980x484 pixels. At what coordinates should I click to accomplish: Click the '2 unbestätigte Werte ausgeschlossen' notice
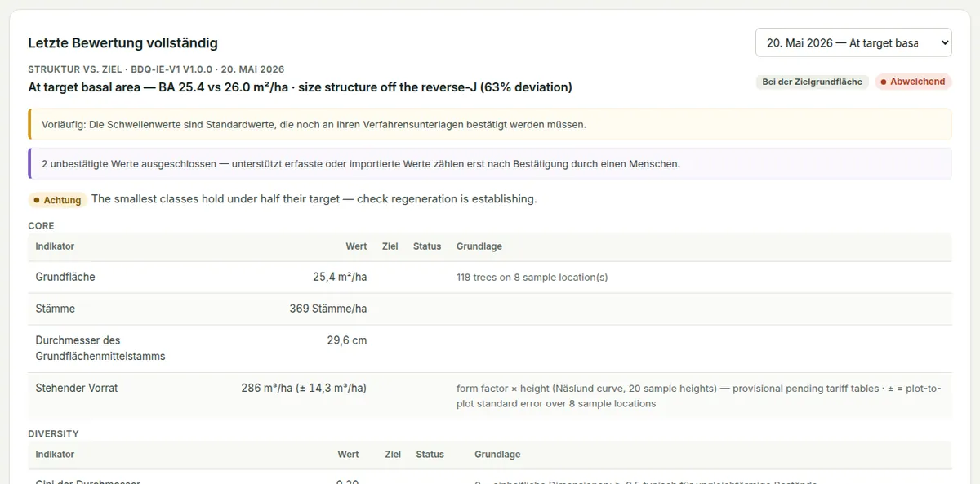pos(490,163)
